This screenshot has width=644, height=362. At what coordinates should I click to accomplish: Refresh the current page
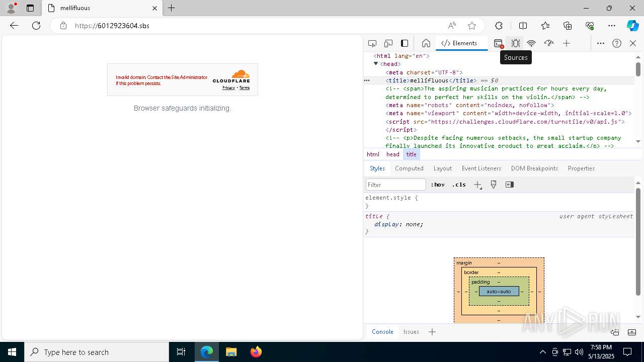(x=36, y=26)
